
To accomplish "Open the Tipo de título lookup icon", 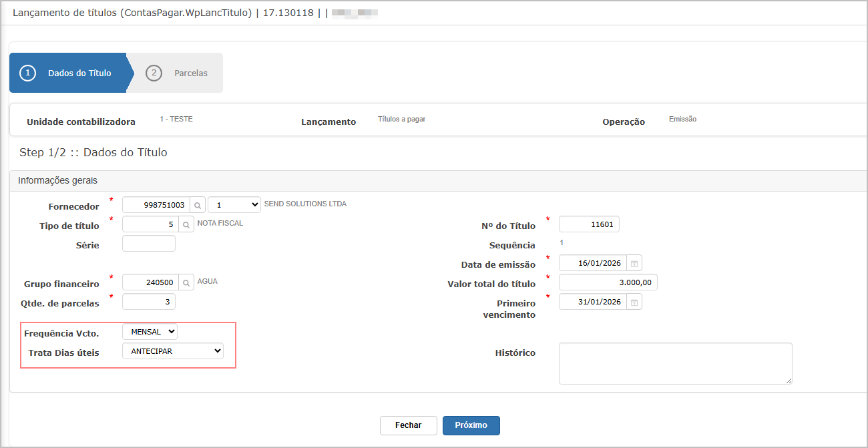I will (186, 225).
